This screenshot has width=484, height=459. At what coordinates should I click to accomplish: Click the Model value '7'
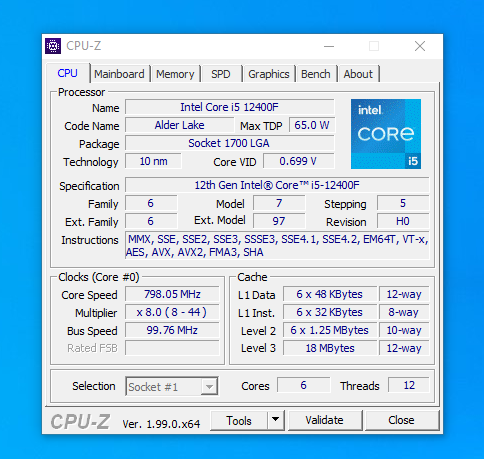(279, 203)
